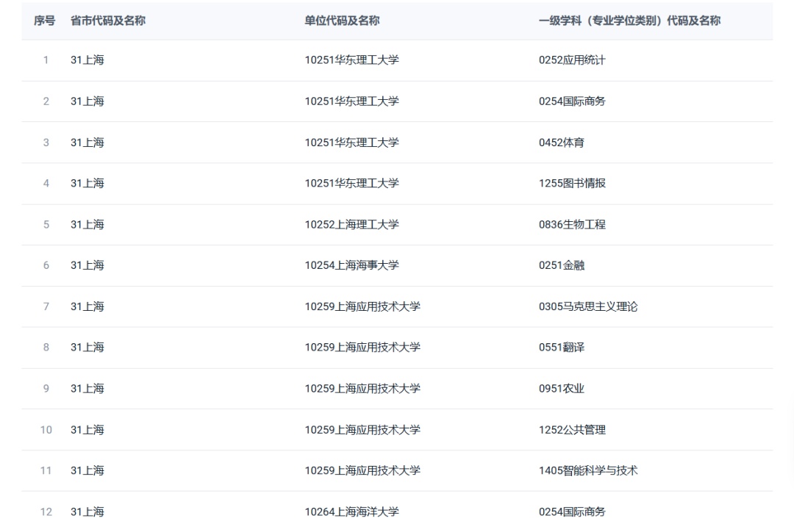Select 0452体育 cell
The width and height of the screenshot is (794, 532).
562,143
